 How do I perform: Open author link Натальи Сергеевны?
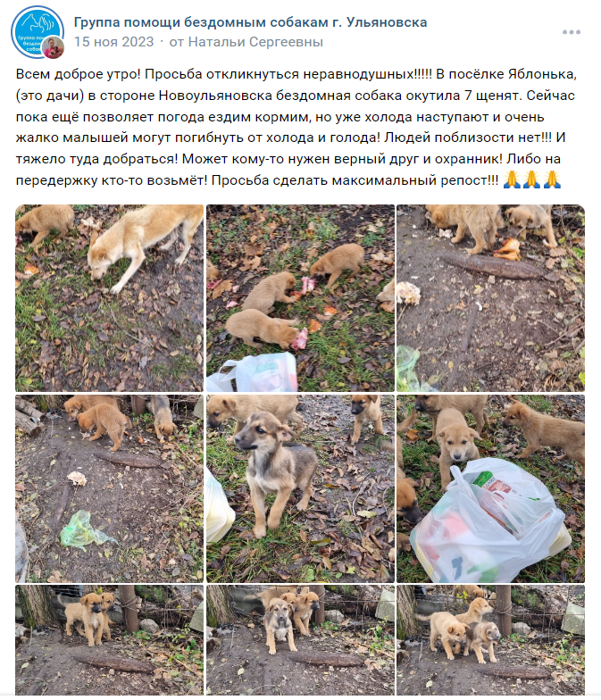255,42
